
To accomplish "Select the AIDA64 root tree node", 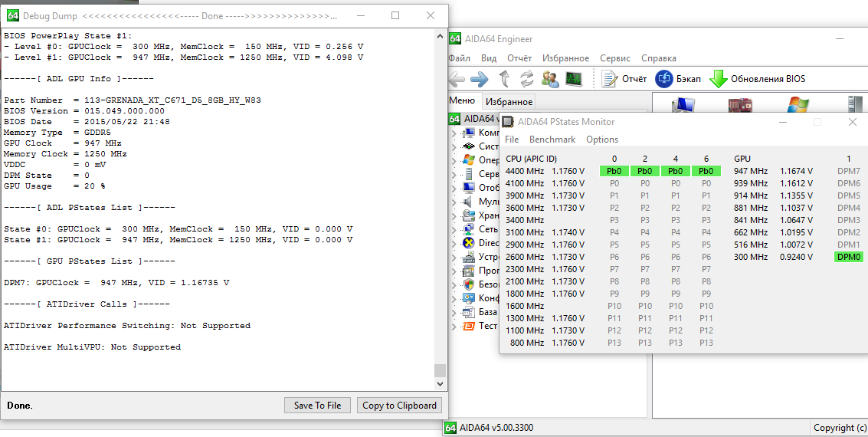I will pos(474,119).
